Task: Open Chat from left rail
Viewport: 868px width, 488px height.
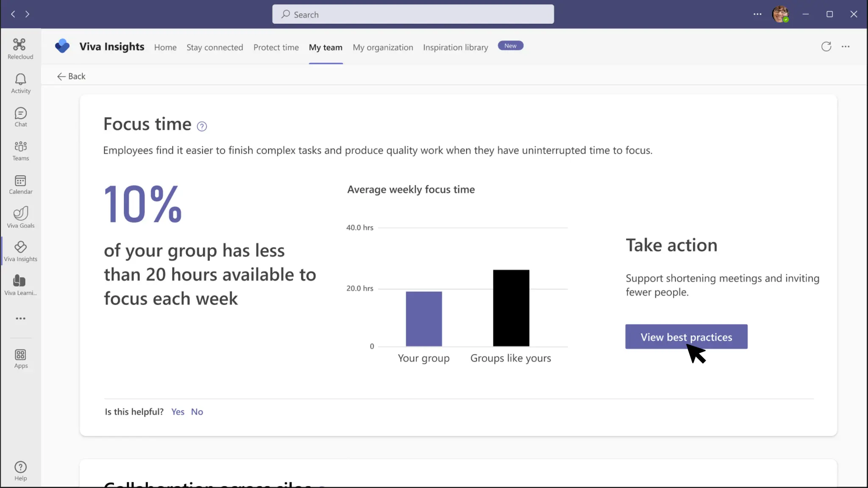Action: pyautogui.click(x=20, y=117)
